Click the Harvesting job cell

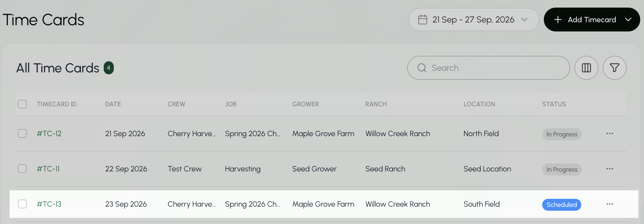tap(243, 169)
